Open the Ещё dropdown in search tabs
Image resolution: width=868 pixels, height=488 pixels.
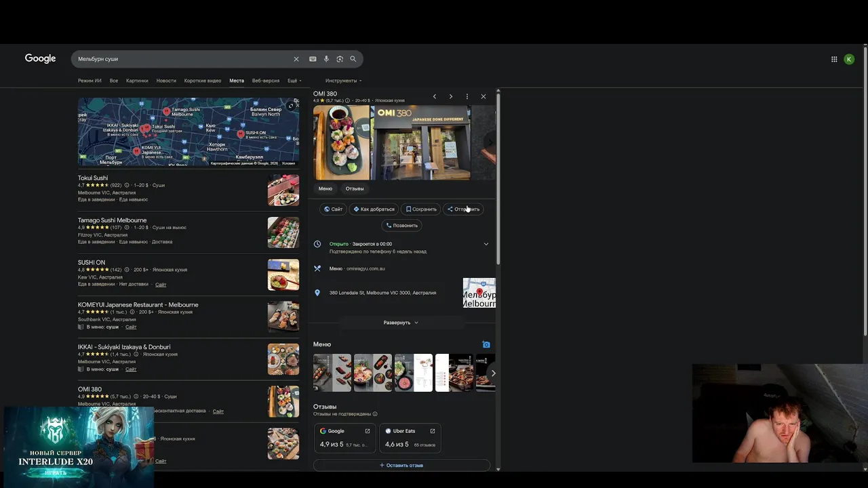point(294,81)
